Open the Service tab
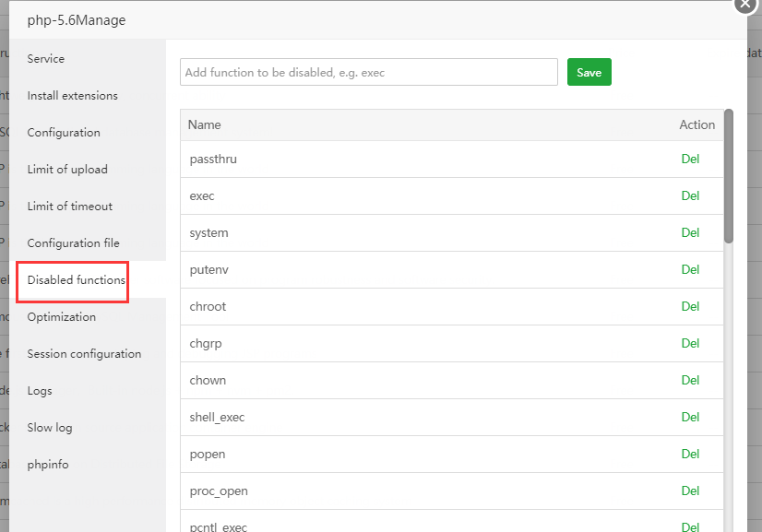 pyautogui.click(x=46, y=59)
